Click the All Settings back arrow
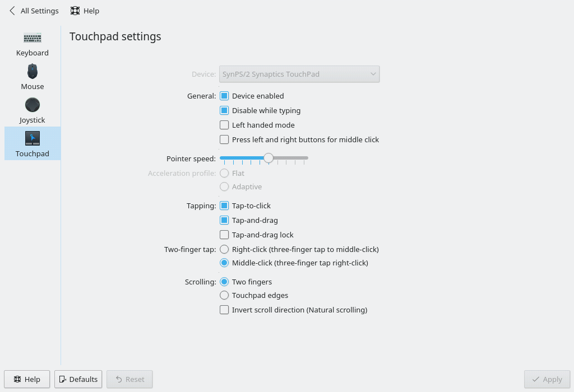 (12, 11)
